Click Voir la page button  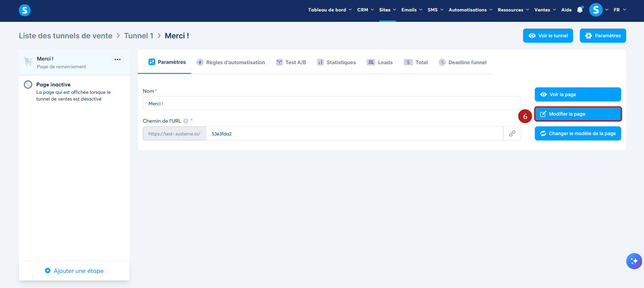[578, 94]
